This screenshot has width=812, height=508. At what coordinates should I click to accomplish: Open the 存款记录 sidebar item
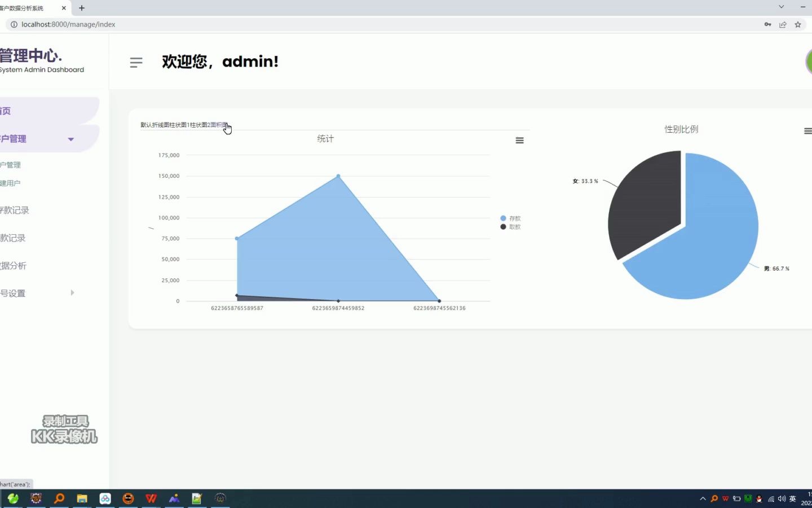[x=15, y=211]
